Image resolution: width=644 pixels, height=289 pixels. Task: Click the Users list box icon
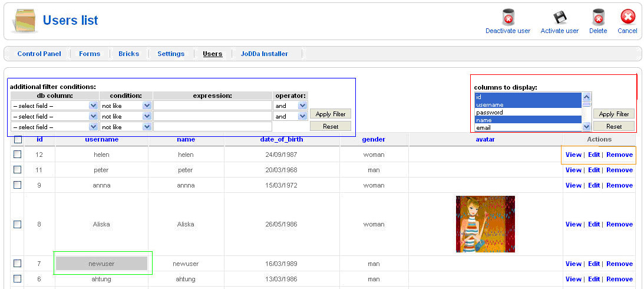[x=25, y=21]
